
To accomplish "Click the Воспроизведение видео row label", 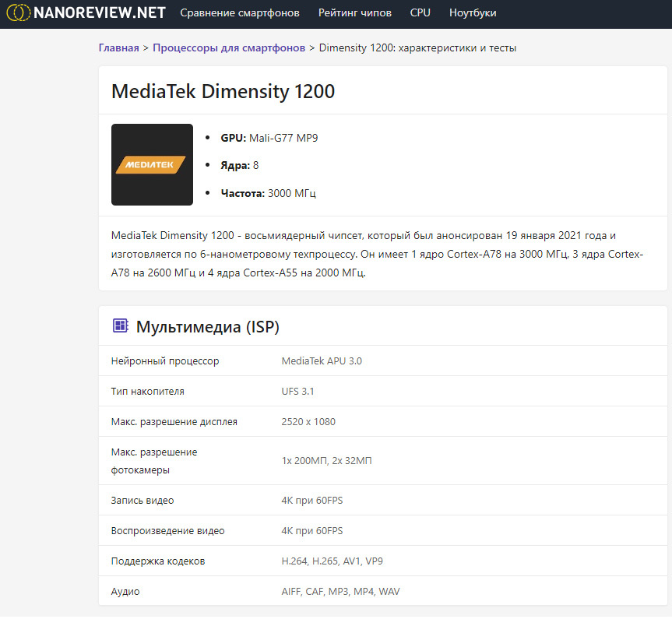I will point(167,531).
